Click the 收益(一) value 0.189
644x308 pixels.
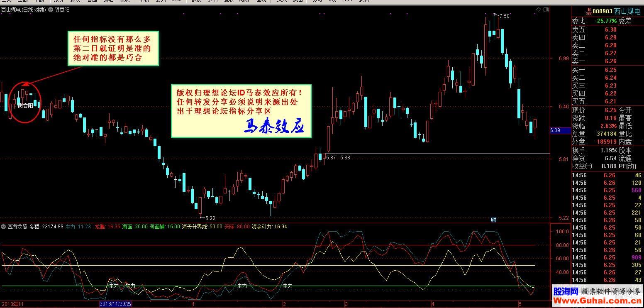click(609, 166)
